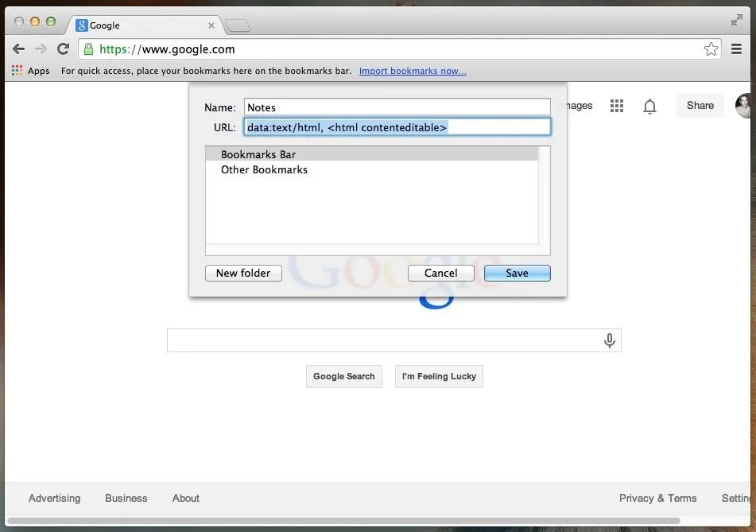Open Google notifications bell
Viewport: 756px width, 532px height.
[x=649, y=106]
